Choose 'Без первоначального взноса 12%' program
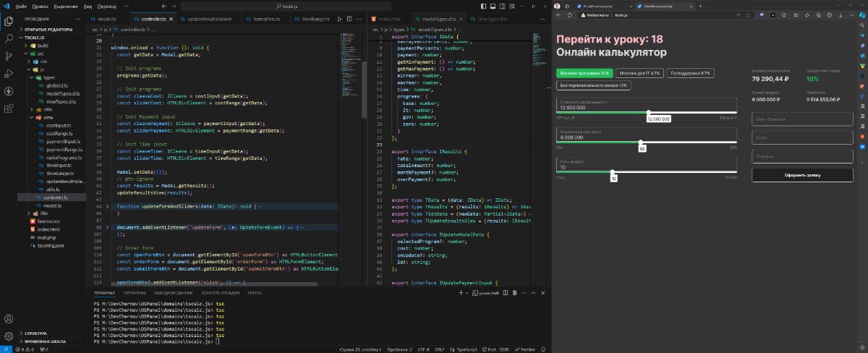The height and width of the screenshot is (353, 868). pos(593,85)
